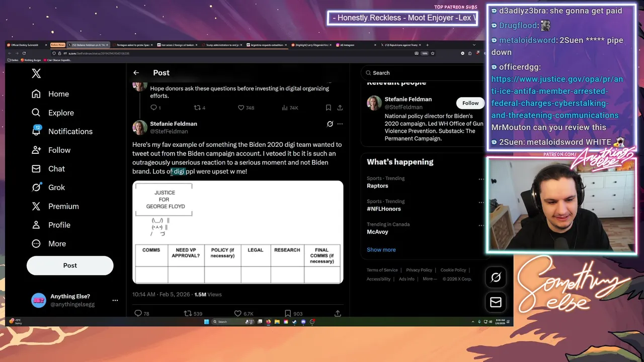This screenshot has height=362, width=644.
Task: Open the More menu in sidebar
Action: point(49,243)
